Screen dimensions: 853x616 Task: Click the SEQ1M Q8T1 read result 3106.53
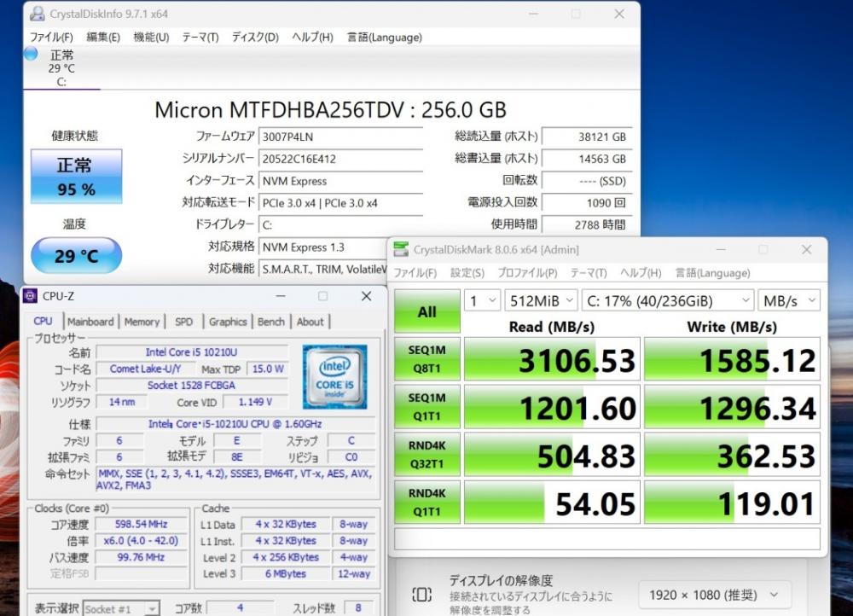pos(552,359)
